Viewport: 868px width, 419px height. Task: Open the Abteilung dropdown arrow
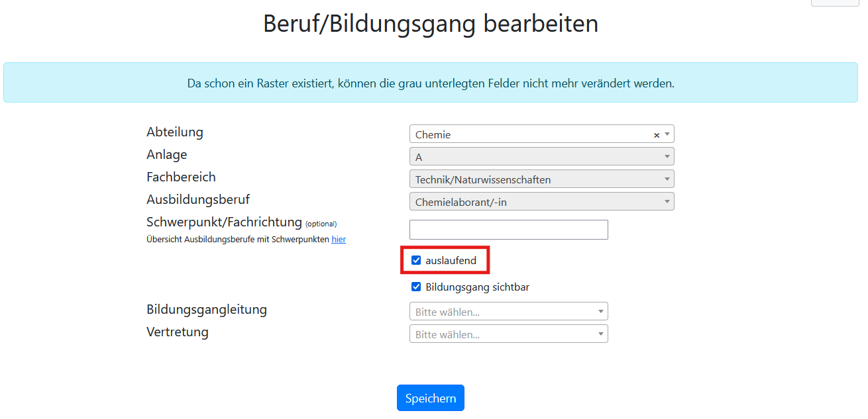pyautogui.click(x=667, y=134)
